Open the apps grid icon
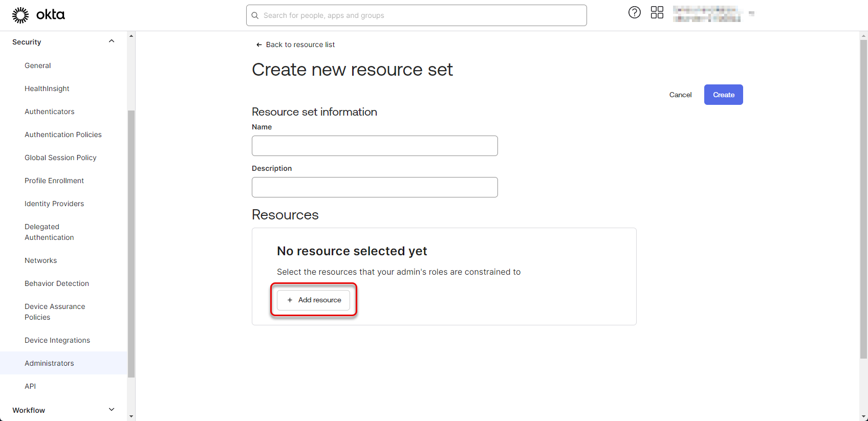This screenshot has width=868, height=421. click(x=657, y=13)
